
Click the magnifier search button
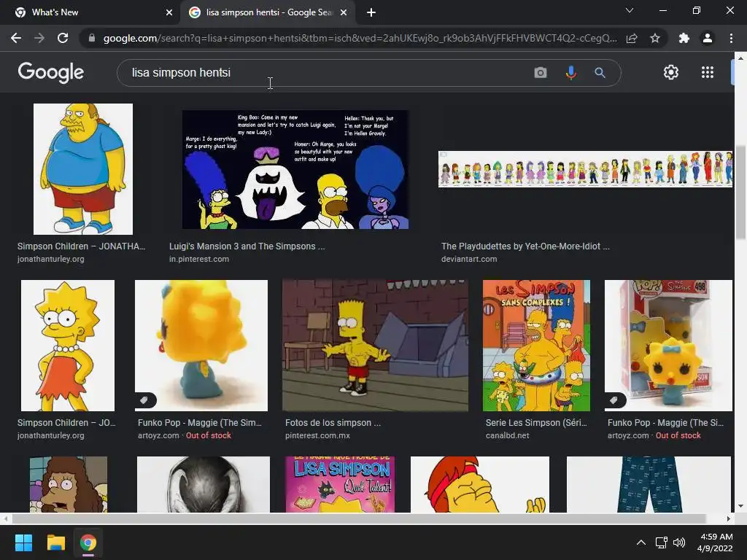point(600,72)
